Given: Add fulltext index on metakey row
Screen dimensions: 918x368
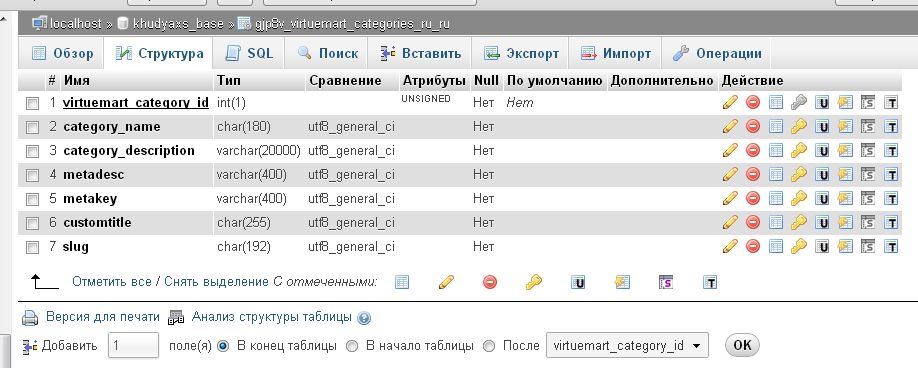Looking at the screenshot, I should 891,199.
